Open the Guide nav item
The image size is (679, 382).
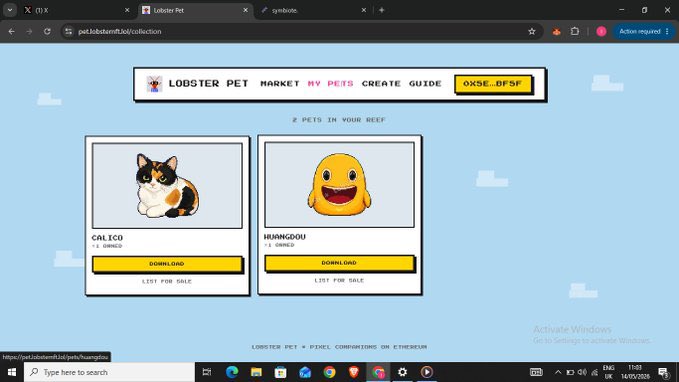tap(425, 84)
